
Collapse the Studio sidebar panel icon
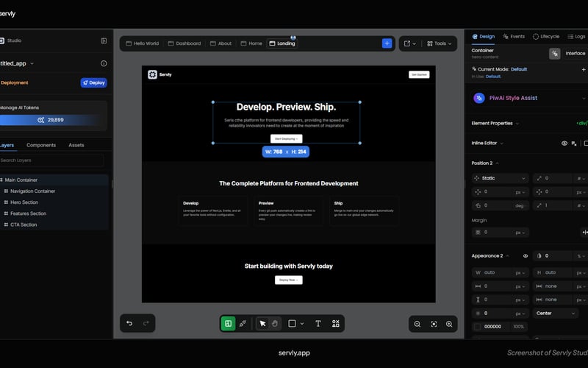[104, 40]
